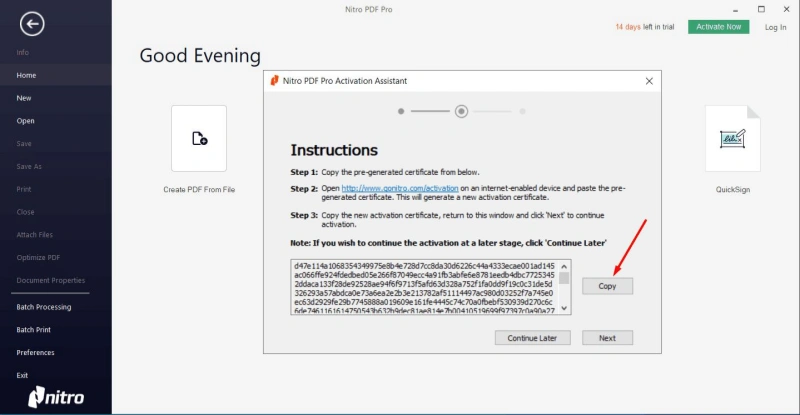The image size is (800, 415).
Task: Click the Next button
Action: (607, 338)
